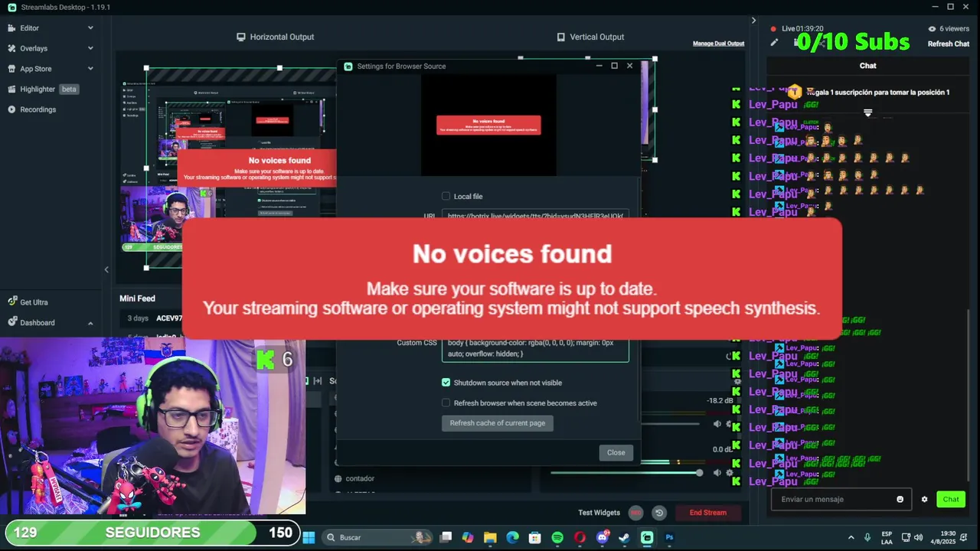The image size is (980, 551).
Task: Collapse the Dashboard chevron
Action: (x=90, y=323)
